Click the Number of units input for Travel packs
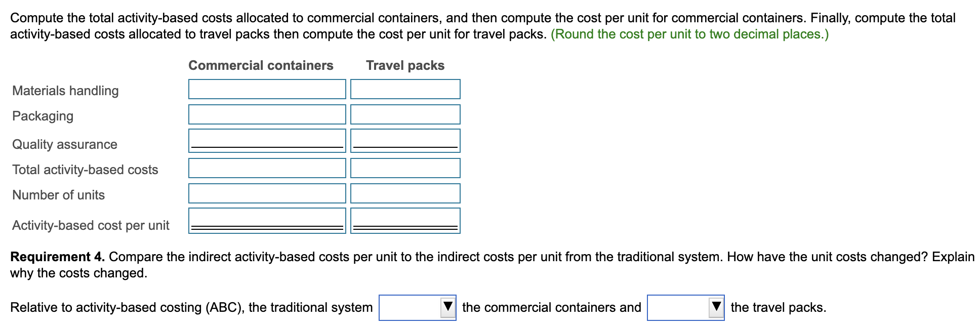 pyautogui.click(x=405, y=193)
